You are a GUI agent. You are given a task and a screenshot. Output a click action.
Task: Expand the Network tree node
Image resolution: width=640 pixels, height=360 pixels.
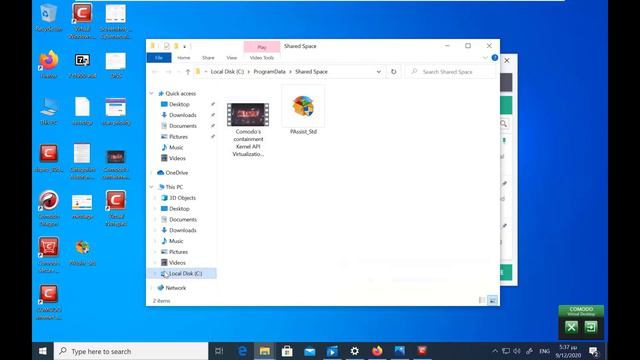[151, 288]
